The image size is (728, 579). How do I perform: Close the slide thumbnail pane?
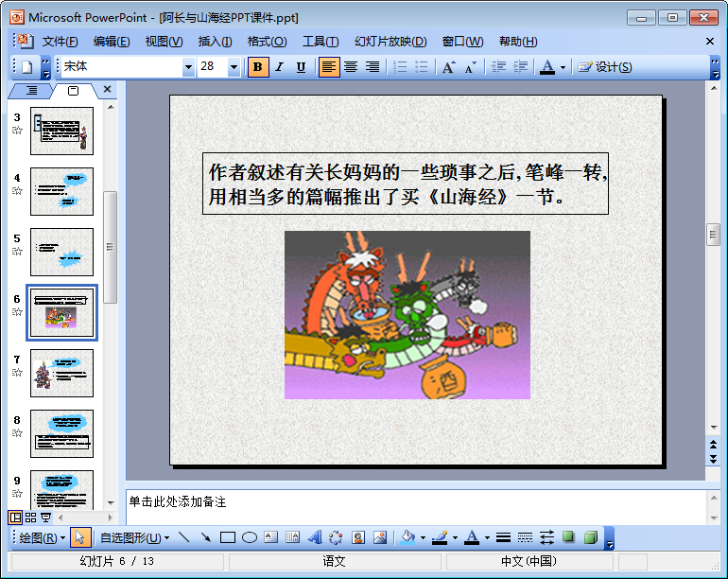coord(107,89)
